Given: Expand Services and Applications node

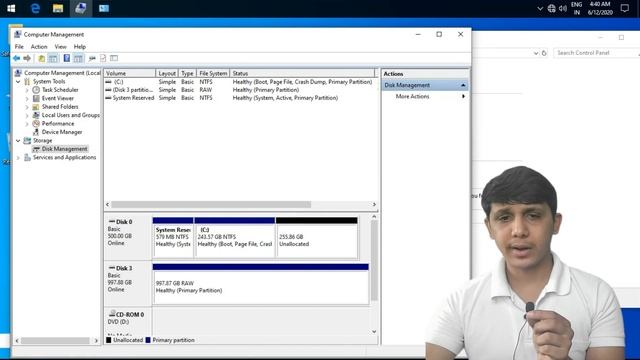Looking at the screenshot, I should 18,158.
